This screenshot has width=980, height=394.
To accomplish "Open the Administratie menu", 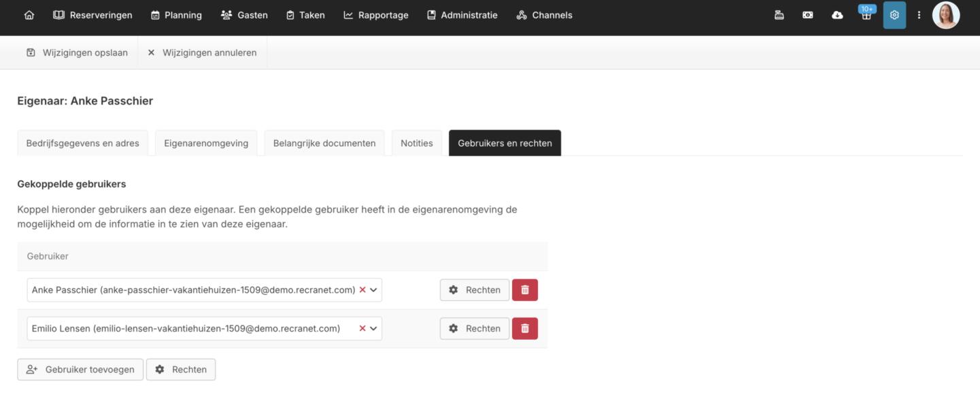I will 462,15.
